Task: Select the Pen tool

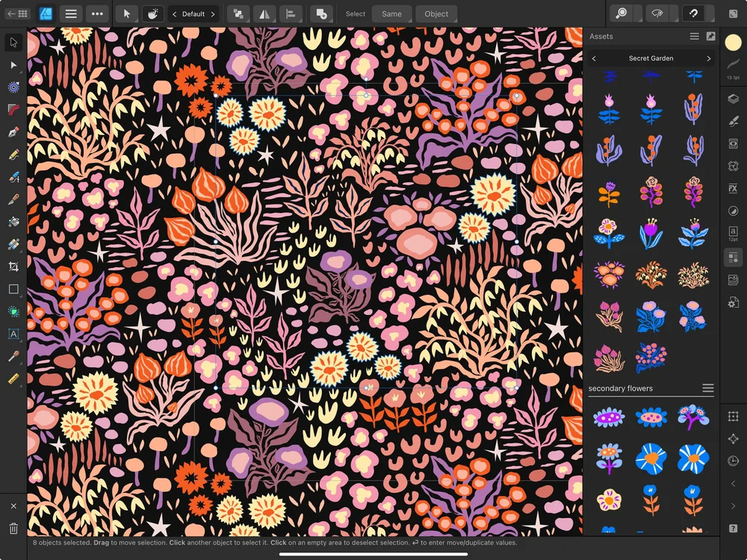Action: 12,132
